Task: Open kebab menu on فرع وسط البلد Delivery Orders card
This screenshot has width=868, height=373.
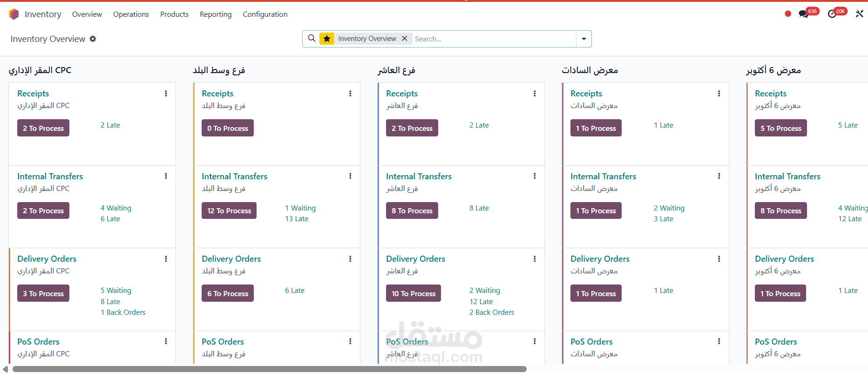Action: click(350, 259)
